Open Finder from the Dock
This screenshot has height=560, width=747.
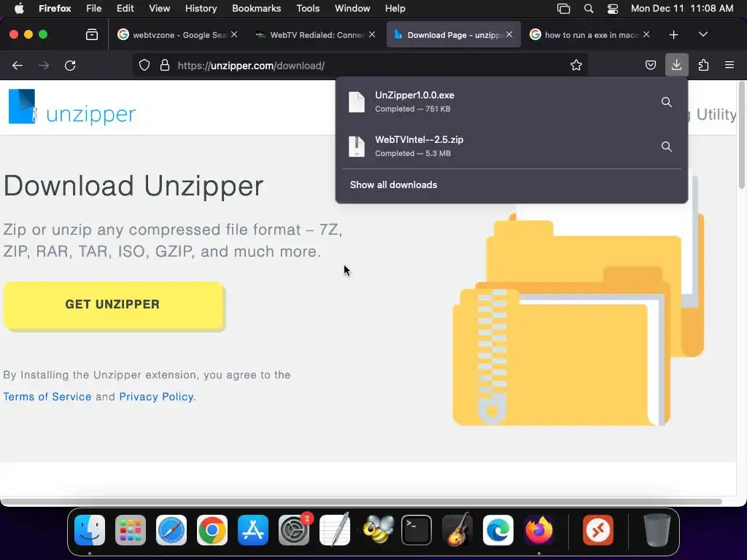90,530
